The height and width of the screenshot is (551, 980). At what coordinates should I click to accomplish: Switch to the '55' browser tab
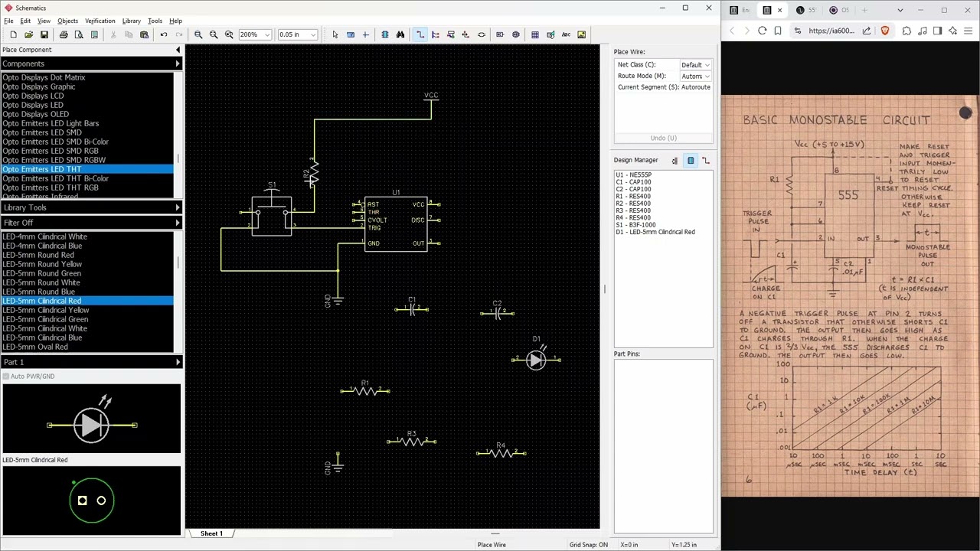click(805, 10)
